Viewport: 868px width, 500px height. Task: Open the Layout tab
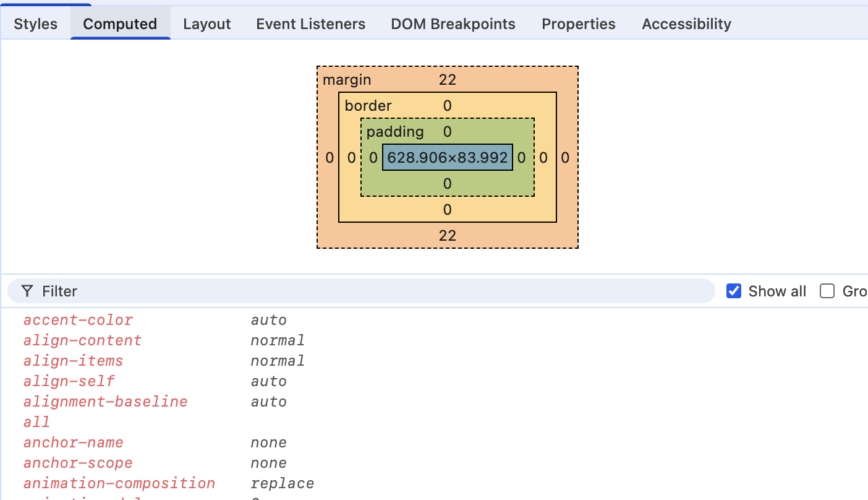tap(206, 24)
